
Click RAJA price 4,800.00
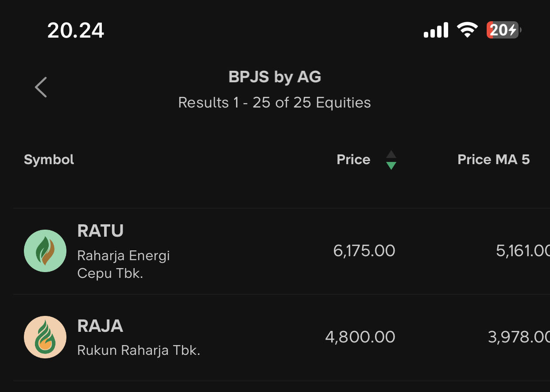pos(360,337)
